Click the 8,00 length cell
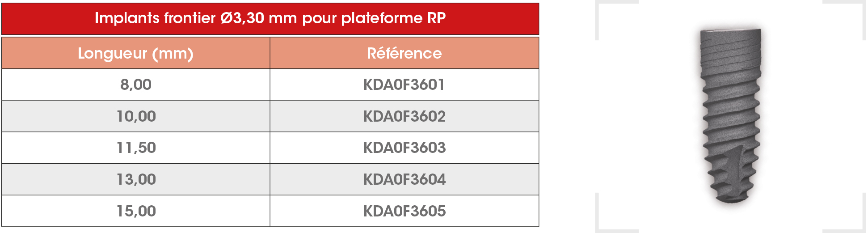The width and height of the screenshot is (868, 233). click(x=136, y=85)
